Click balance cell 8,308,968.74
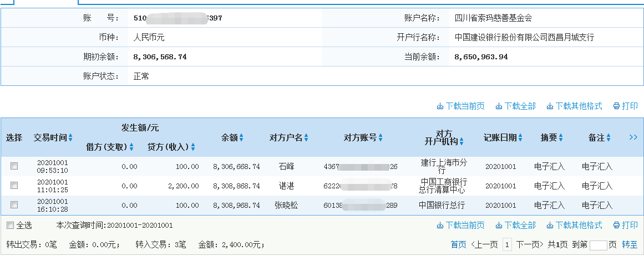The width and height of the screenshot is (644, 256). [x=236, y=205]
